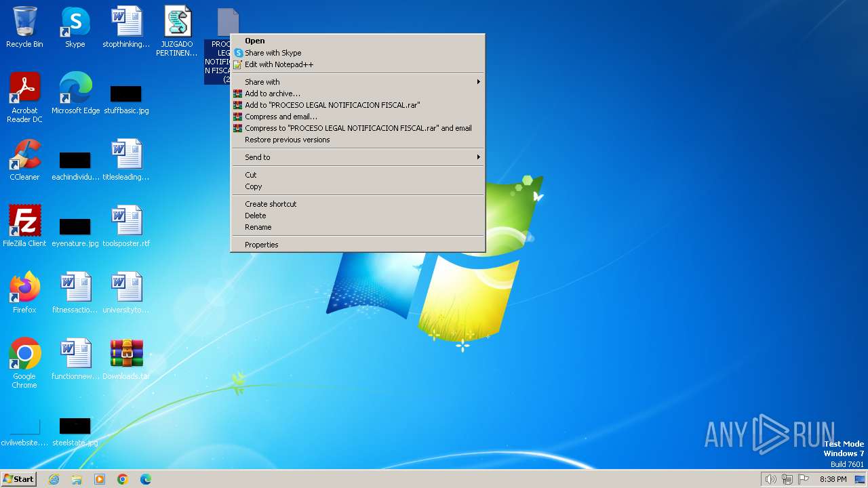Choose Properties in the context menu
The height and width of the screenshot is (488, 868).
[x=358, y=245]
